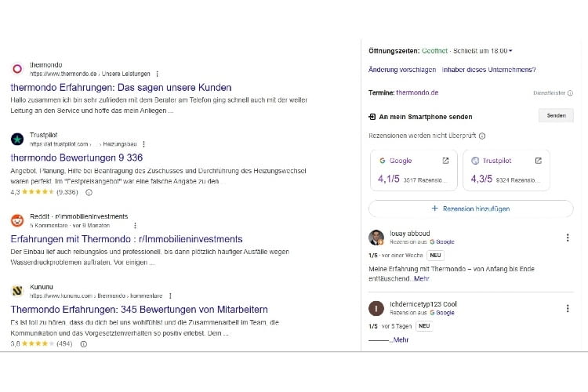Click NEU badge on Ichdernicetyp123 review

pos(424,326)
